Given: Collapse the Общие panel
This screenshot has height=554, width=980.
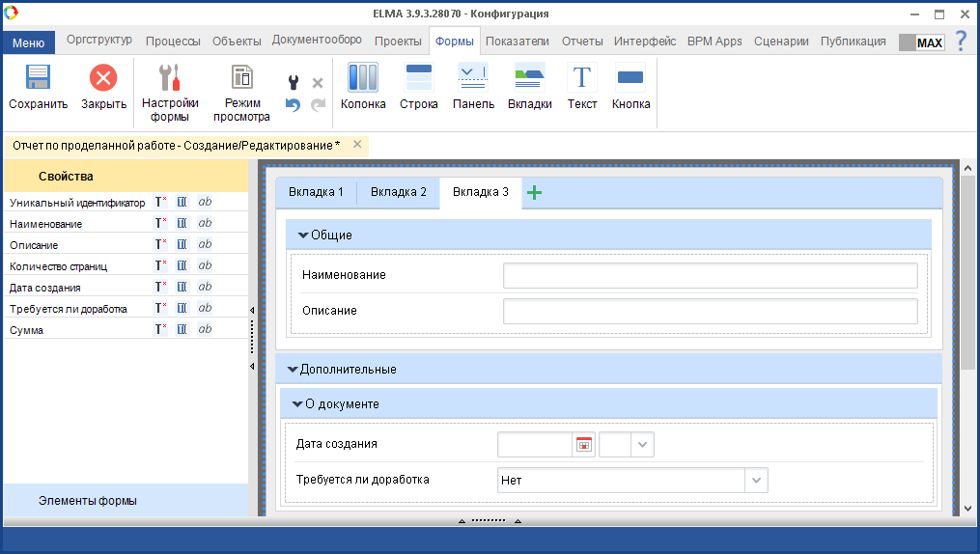Looking at the screenshot, I should [303, 235].
